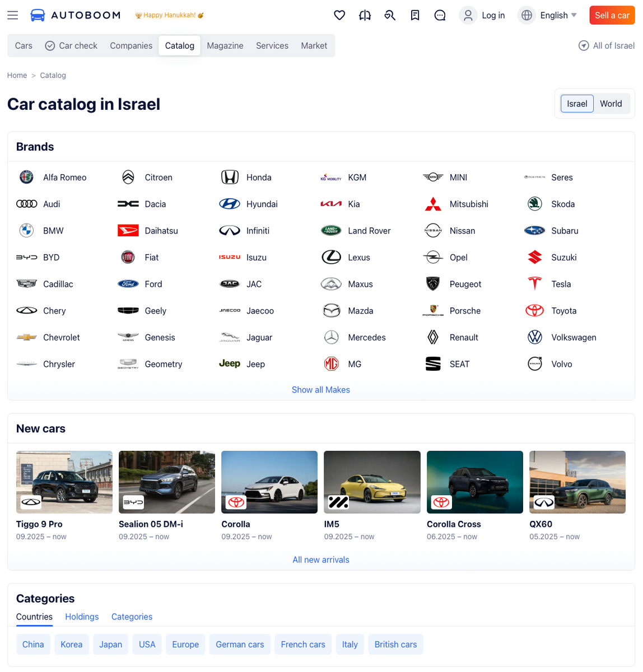
Task: Open saved searches magnifier icon
Action: 390,15
